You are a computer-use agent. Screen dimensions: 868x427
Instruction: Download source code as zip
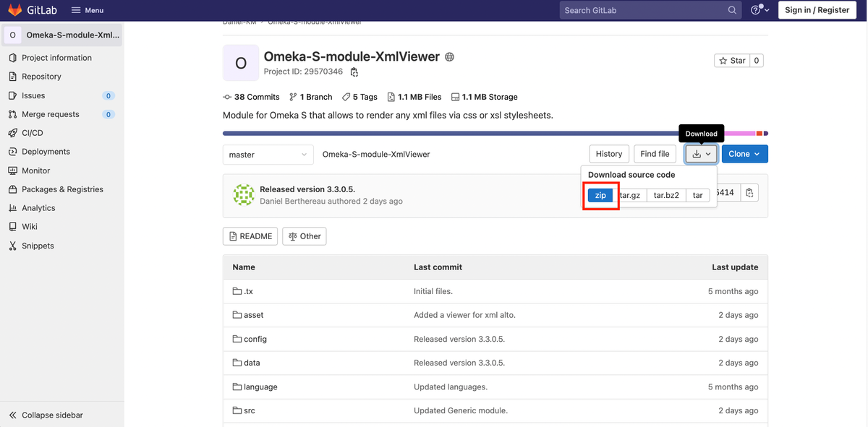(x=600, y=195)
